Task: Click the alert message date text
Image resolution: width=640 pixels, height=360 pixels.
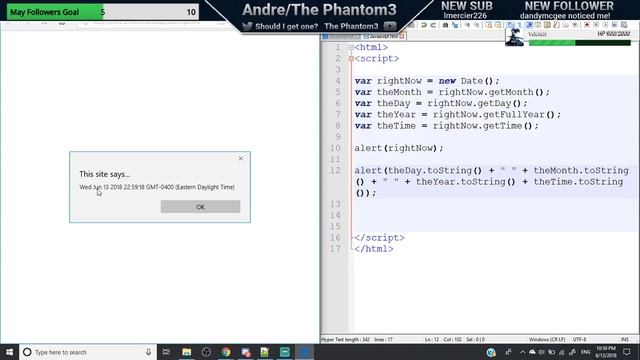Action: [x=157, y=187]
